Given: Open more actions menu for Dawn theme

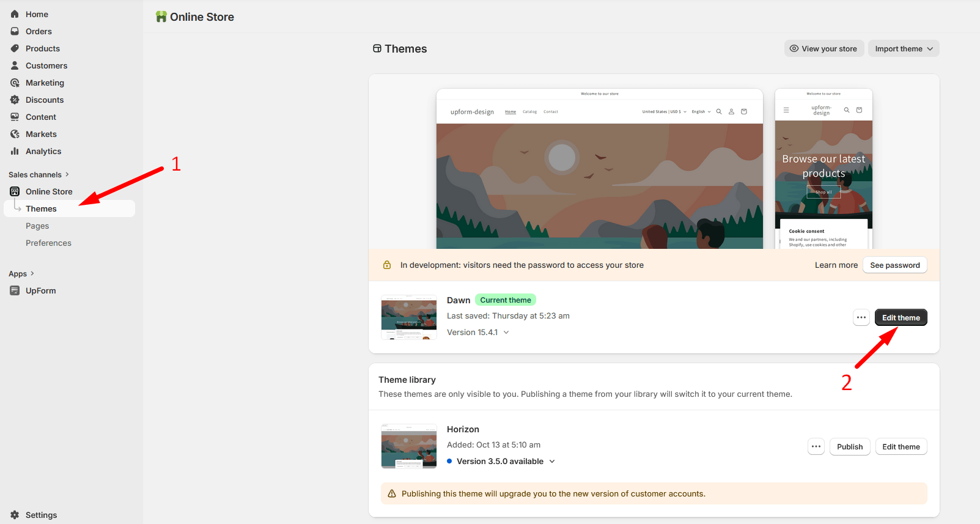Looking at the screenshot, I should (x=861, y=317).
